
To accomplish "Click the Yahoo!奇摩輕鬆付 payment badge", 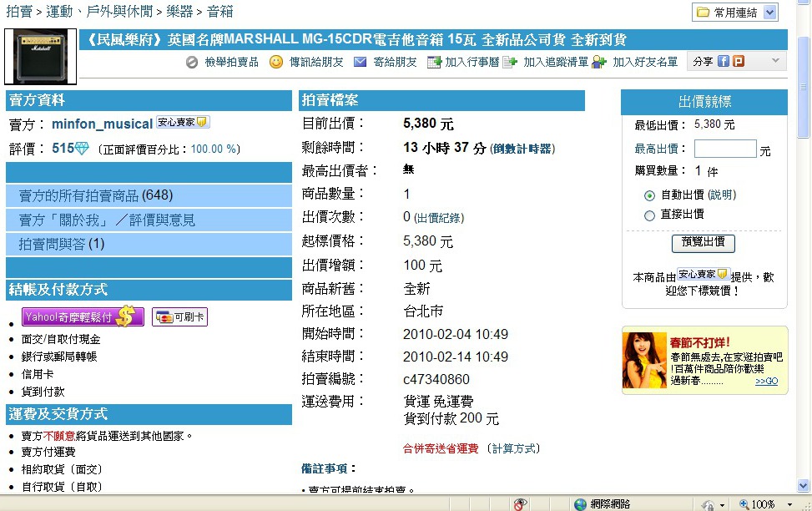I will [x=83, y=316].
